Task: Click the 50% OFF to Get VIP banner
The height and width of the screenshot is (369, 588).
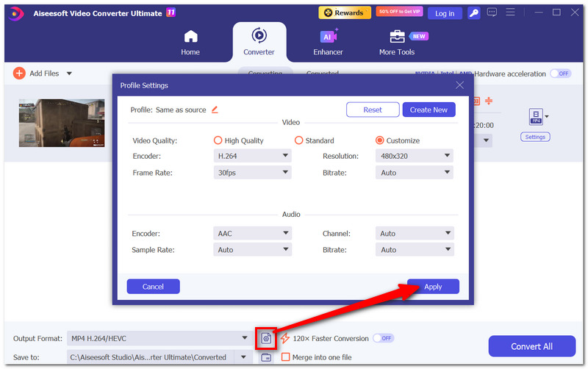Action: click(x=399, y=12)
